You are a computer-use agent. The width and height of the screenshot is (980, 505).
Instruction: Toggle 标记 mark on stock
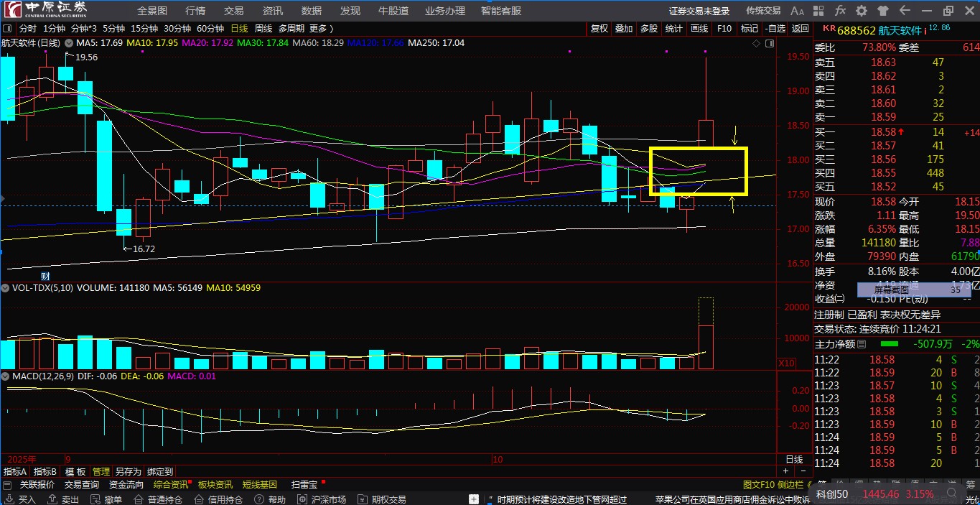tap(750, 29)
